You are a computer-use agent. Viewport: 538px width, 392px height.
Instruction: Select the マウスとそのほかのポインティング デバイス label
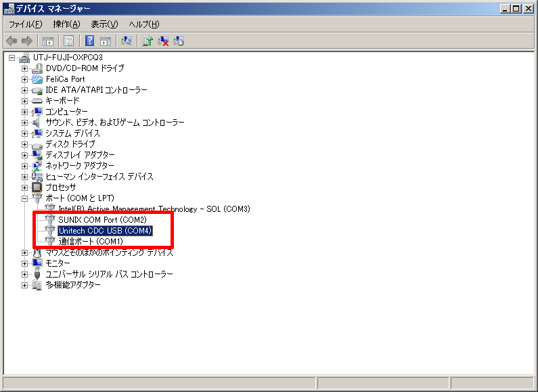pos(110,253)
